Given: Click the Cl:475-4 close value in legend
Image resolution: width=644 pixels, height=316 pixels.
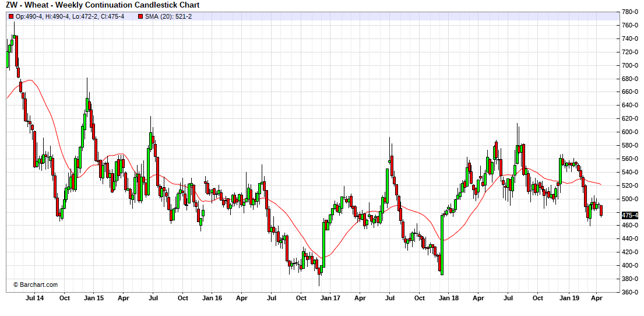Looking at the screenshot, I should 111,16.
